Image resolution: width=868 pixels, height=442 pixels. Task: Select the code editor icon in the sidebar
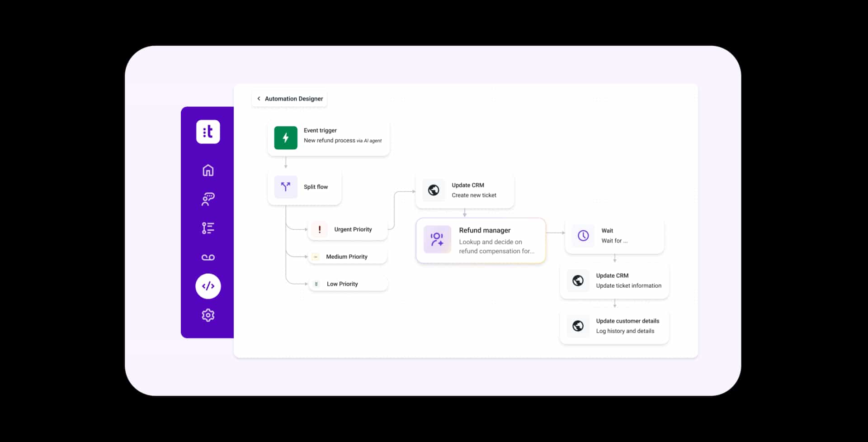click(208, 286)
